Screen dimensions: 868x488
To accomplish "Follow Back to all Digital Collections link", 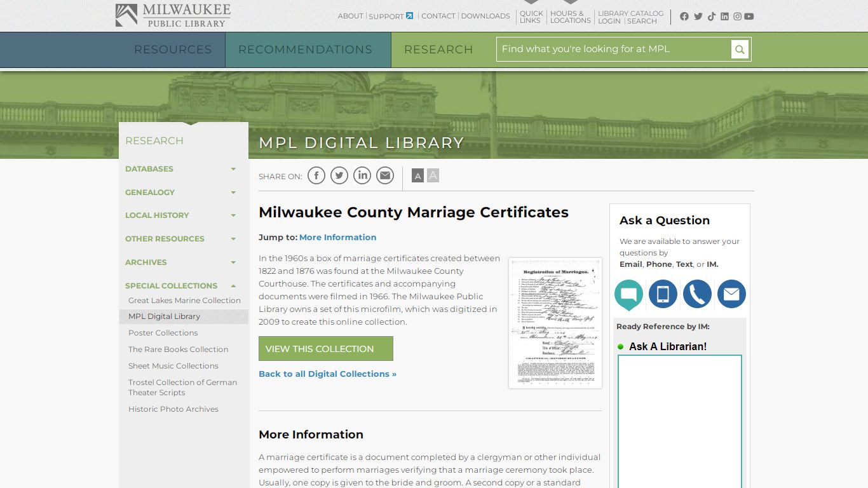I will tap(327, 374).
